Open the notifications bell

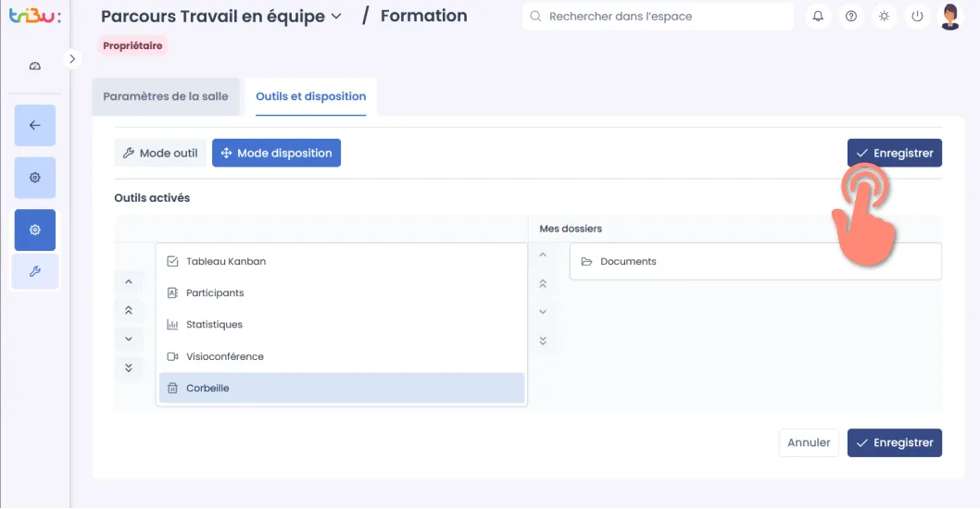tap(818, 17)
